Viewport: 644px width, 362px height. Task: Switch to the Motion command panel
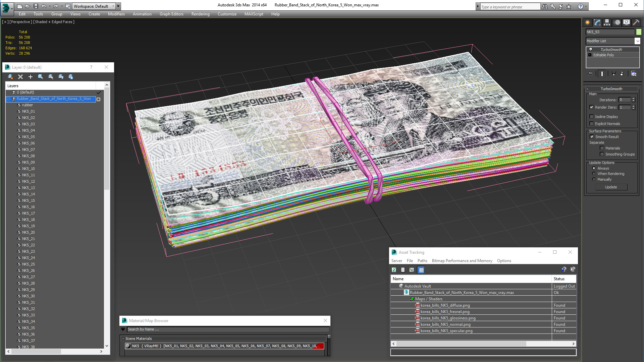617,22
